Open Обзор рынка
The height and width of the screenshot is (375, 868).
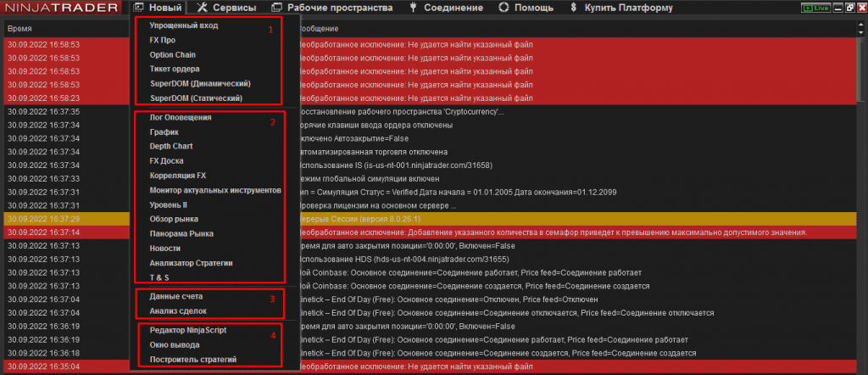click(x=174, y=220)
